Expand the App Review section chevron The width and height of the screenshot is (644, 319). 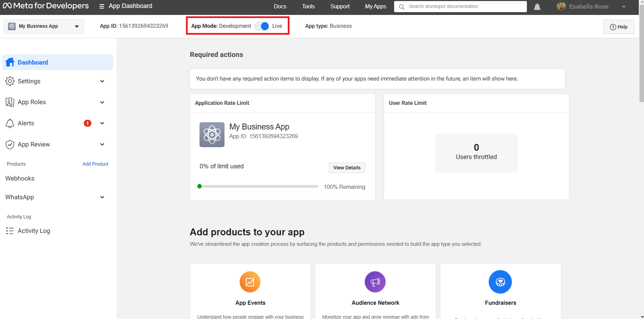pyautogui.click(x=102, y=144)
